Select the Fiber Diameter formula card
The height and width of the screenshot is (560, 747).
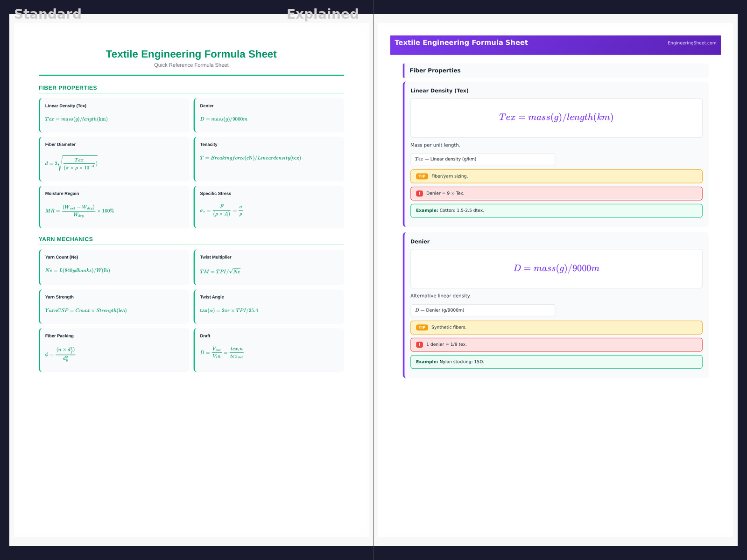pyautogui.click(x=114, y=159)
